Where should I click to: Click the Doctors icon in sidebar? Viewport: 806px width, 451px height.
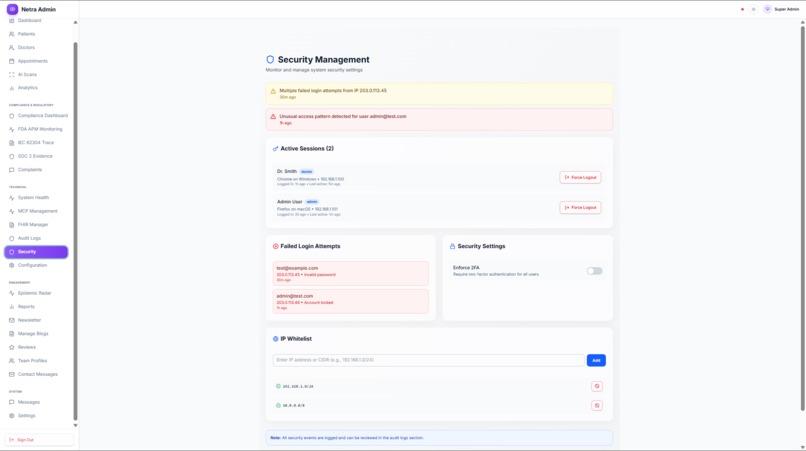pyautogui.click(x=11, y=47)
